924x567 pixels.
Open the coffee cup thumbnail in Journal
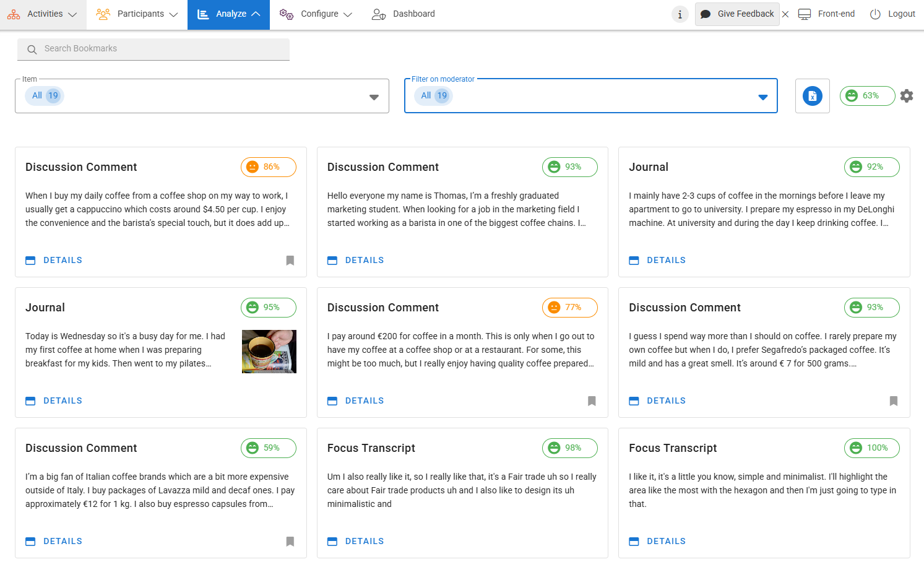(x=269, y=352)
